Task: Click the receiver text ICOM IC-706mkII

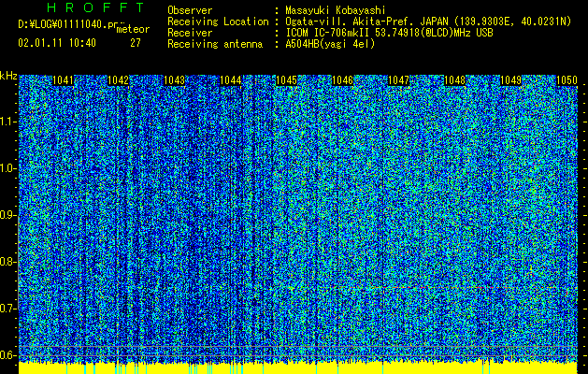Action: [328, 33]
